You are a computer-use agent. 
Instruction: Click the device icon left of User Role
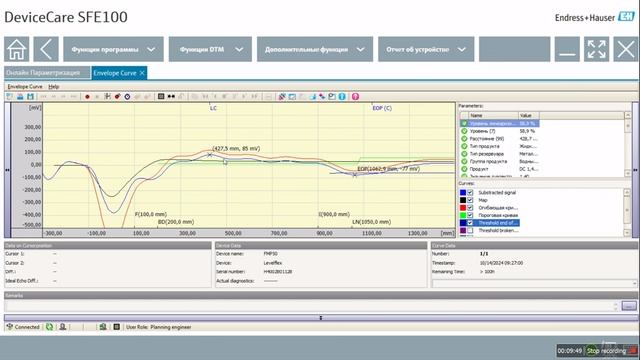point(103,327)
